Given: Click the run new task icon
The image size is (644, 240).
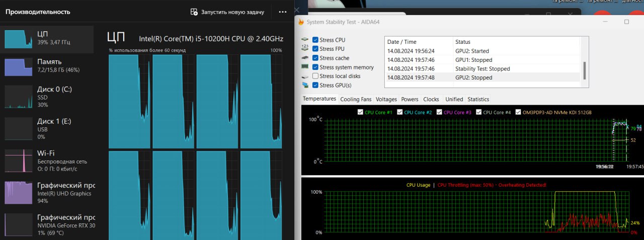Looking at the screenshot, I should click(x=194, y=12).
